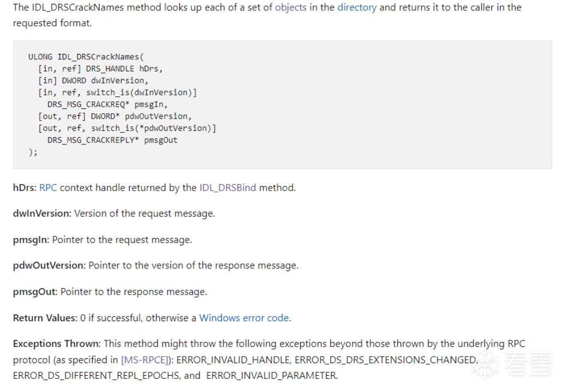Open the Windows error code link
The width and height of the screenshot is (564, 392).
(x=244, y=318)
